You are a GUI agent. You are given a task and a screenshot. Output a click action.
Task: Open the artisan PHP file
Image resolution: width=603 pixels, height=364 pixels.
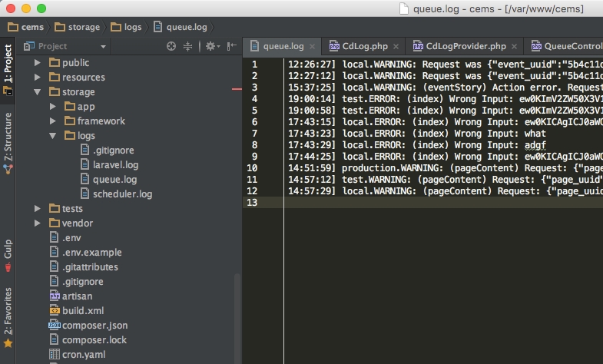point(77,296)
